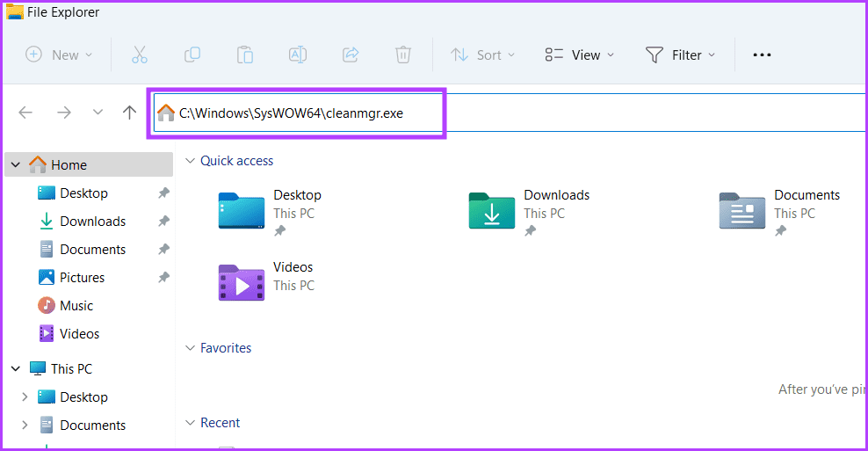Select Music in the sidebar
The image size is (868, 451).
click(x=76, y=306)
